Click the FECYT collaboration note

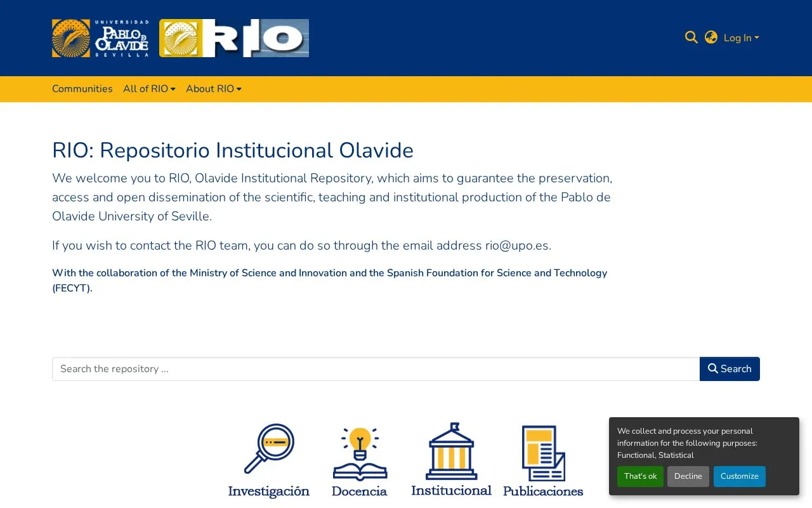330,280
